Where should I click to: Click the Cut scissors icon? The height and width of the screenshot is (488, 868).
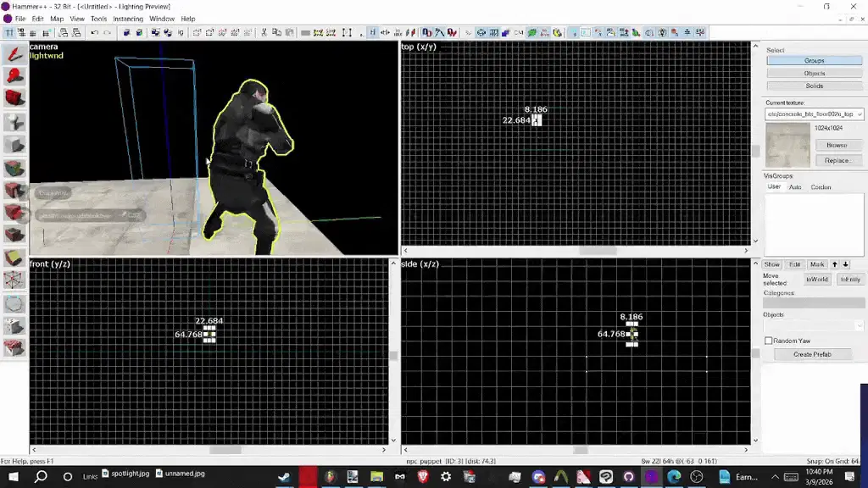tap(264, 33)
